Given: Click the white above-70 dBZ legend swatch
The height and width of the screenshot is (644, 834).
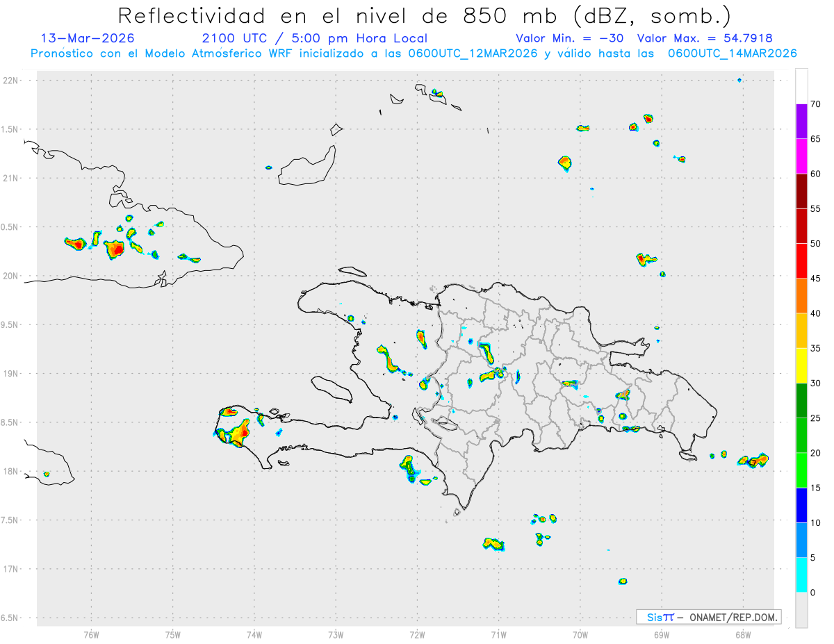Looking at the screenshot, I should coord(801,86).
